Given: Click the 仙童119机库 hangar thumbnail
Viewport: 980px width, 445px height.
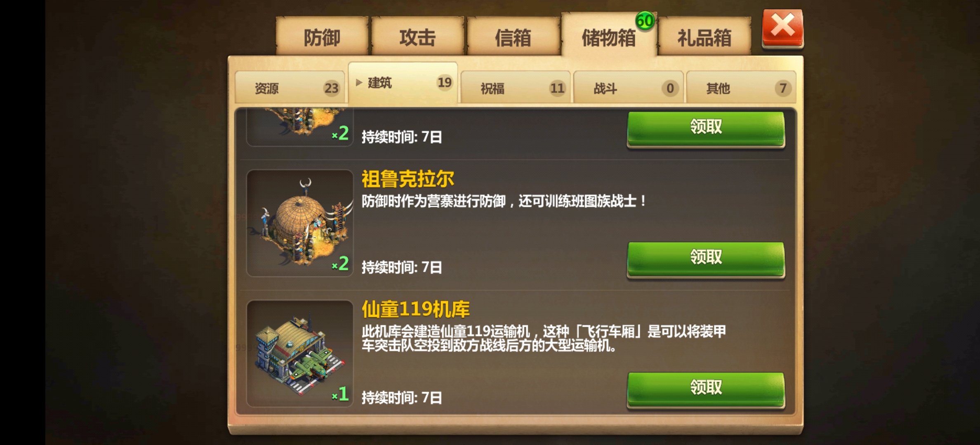Looking at the screenshot, I should pos(300,354).
